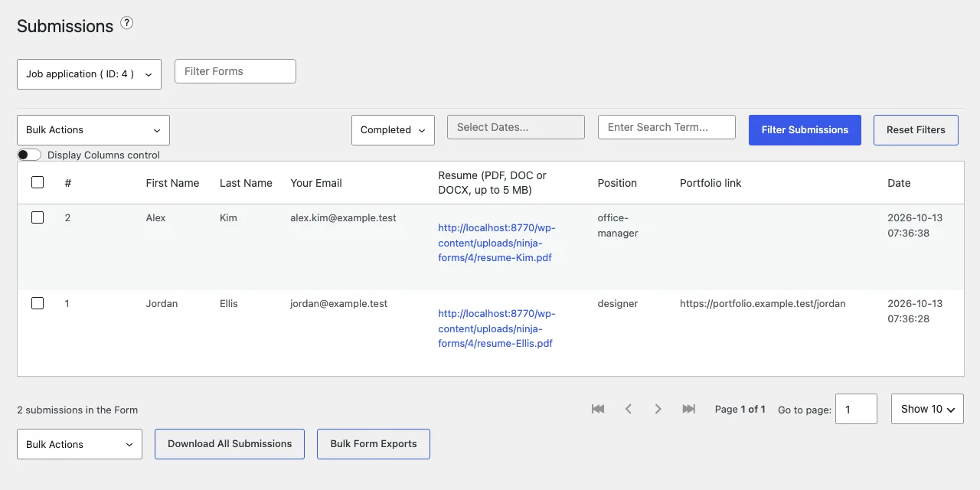Viewport: 980px width, 490px height.
Task: Click first name Jordan cell
Action: tap(162, 304)
